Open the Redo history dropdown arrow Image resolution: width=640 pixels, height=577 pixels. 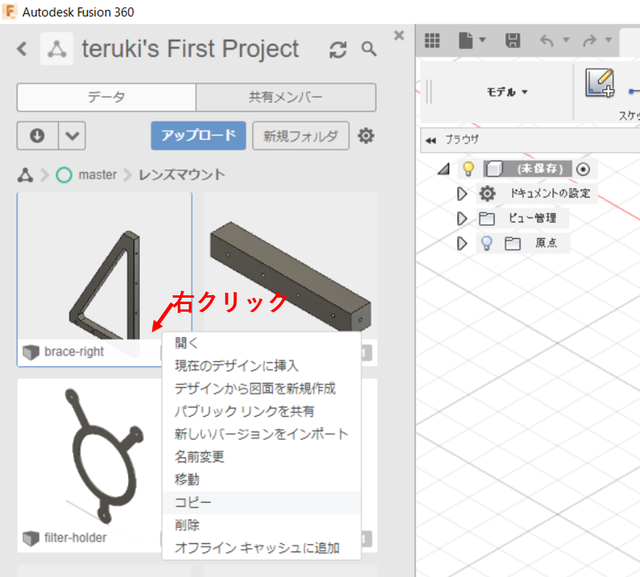click(x=609, y=40)
